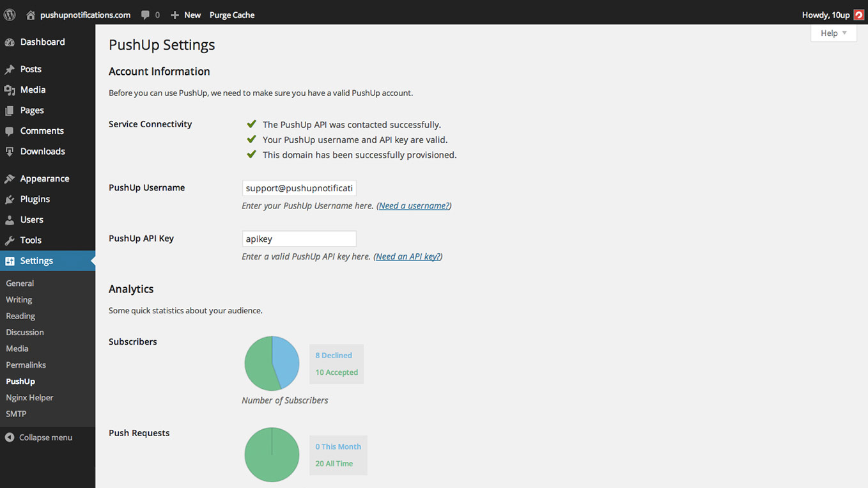Expand the Help dropdown tab
The width and height of the screenshot is (868, 488).
click(833, 33)
